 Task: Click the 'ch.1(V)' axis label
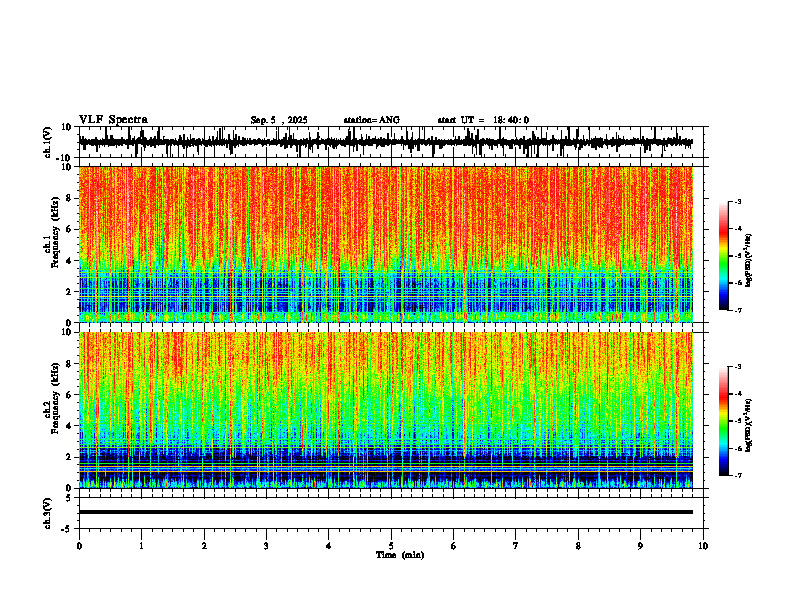click(48, 142)
